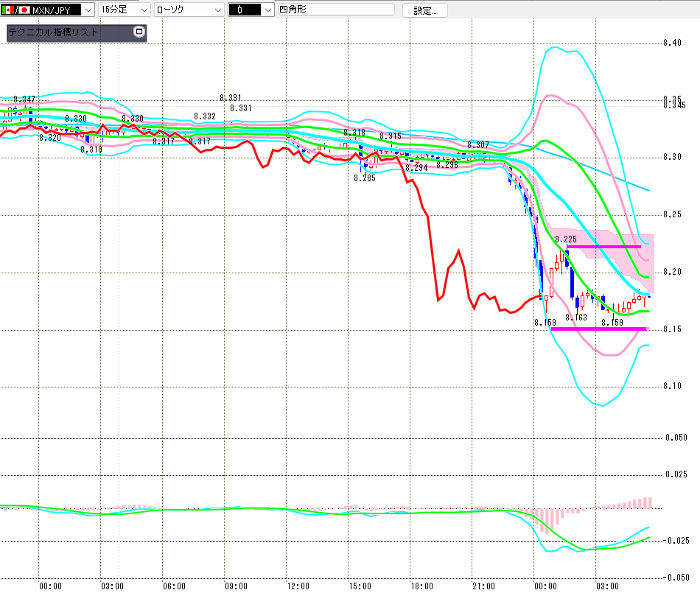The height and width of the screenshot is (593, 700).
Task: Click the 21:00 time axis label
Action: 483,586
